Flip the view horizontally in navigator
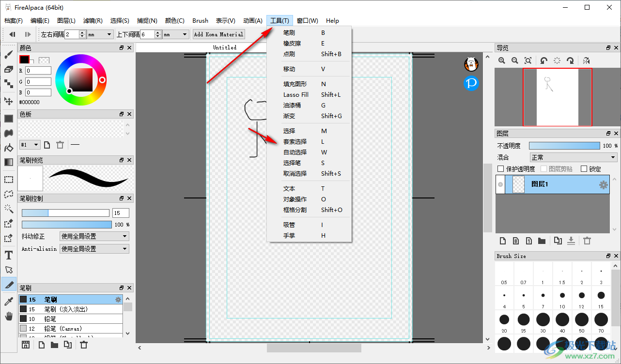The height and width of the screenshot is (364, 621). 586,61
